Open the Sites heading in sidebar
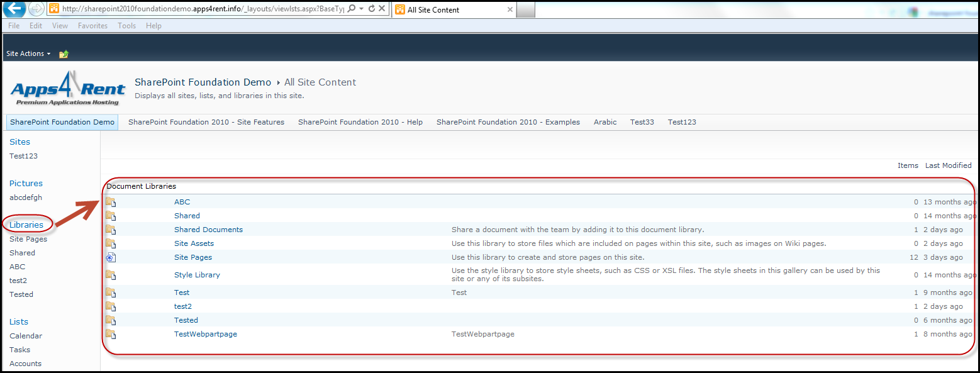This screenshot has height=373, width=980. pos(19,142)
